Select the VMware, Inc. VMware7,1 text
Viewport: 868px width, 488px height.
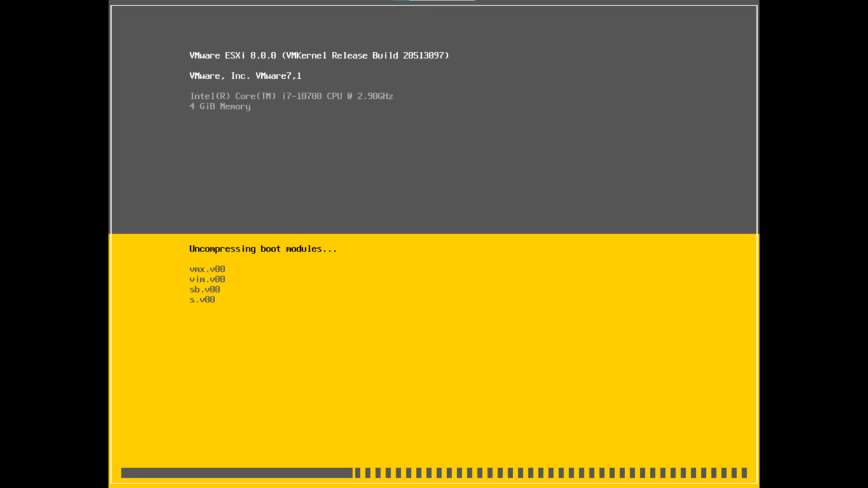tap(245, 76)
